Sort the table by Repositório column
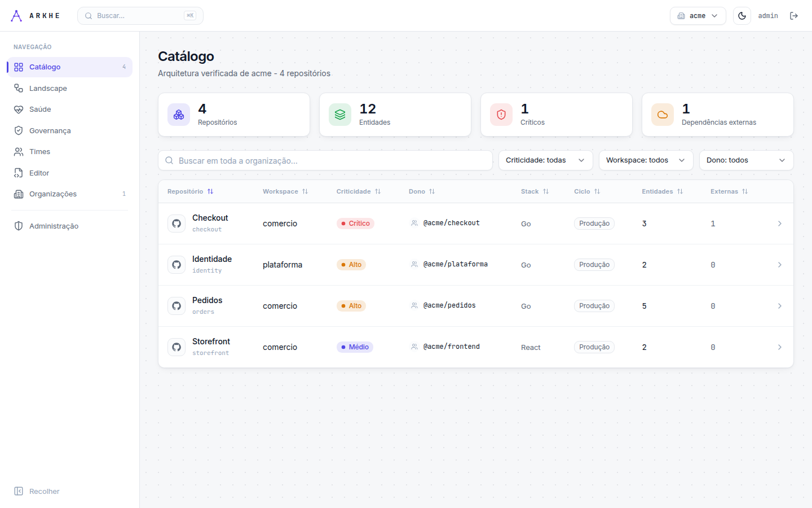This screenshot has height=508, width=812. click(191, 191)
